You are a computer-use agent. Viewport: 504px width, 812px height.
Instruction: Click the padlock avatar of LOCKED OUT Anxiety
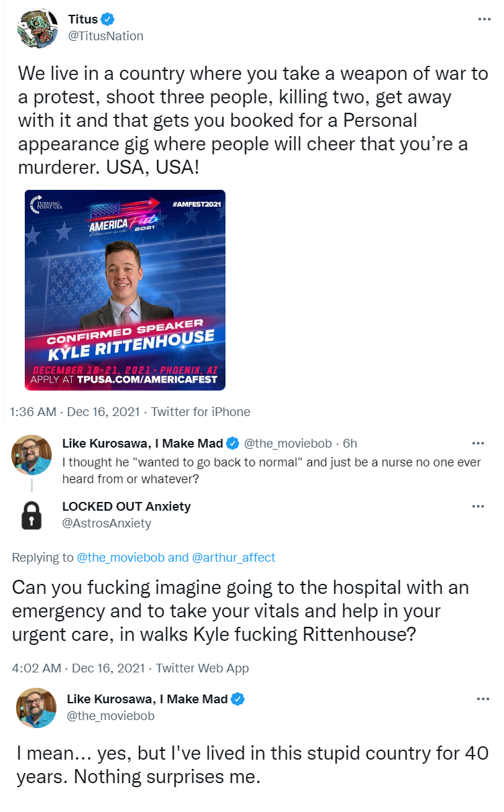coord(32,515)
